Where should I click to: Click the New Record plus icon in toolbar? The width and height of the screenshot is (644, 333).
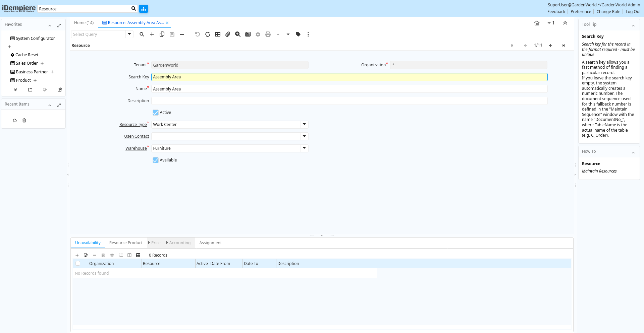tap(152, 35)
